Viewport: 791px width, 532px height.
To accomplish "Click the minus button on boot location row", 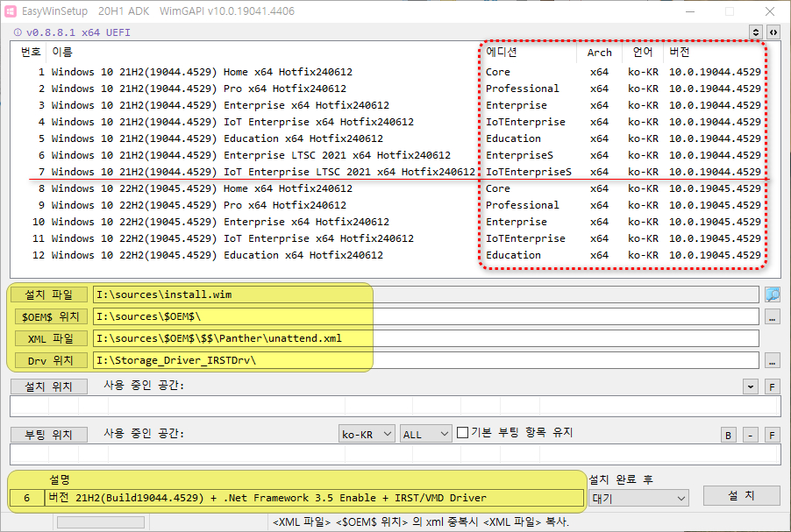I will [x=750, y=436].
